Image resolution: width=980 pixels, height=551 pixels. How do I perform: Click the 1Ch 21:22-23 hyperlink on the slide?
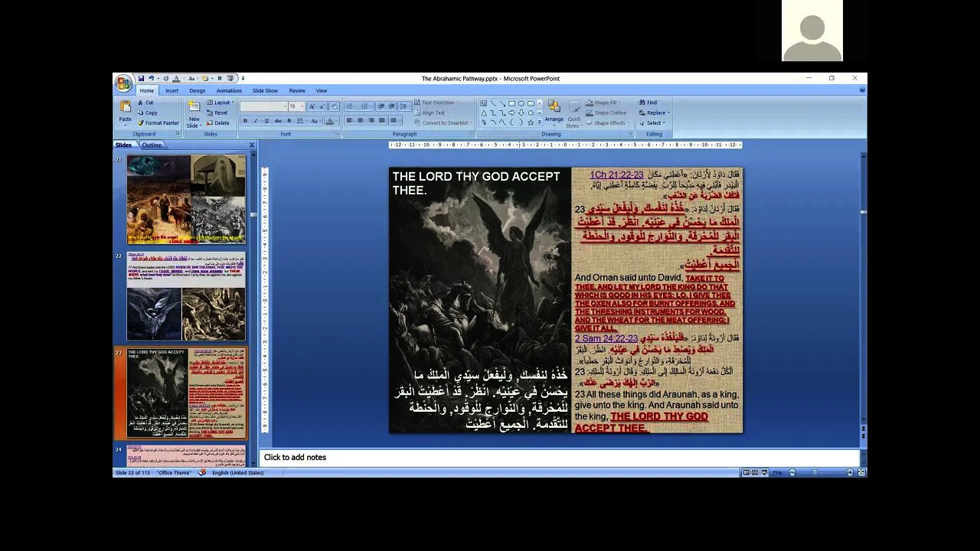[616, 175]
